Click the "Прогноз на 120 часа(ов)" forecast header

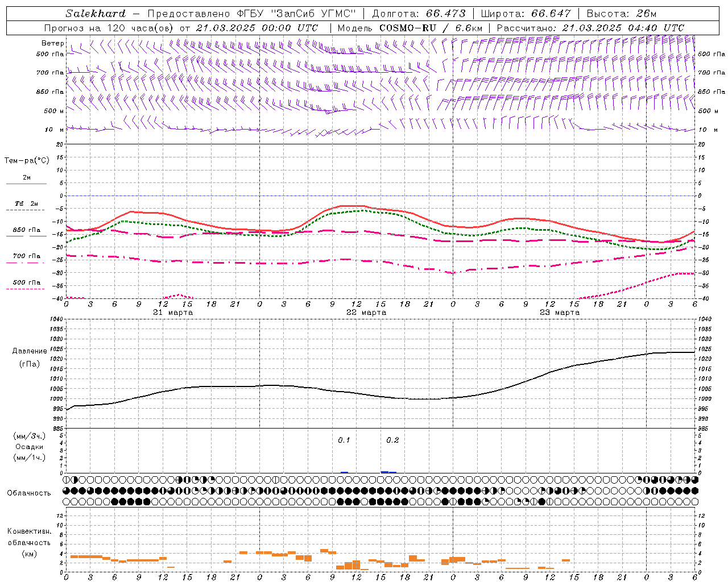click(x=109, y=28)
